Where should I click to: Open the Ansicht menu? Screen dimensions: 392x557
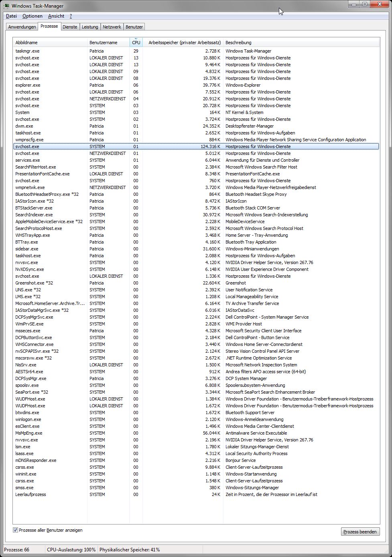[56, 16]
